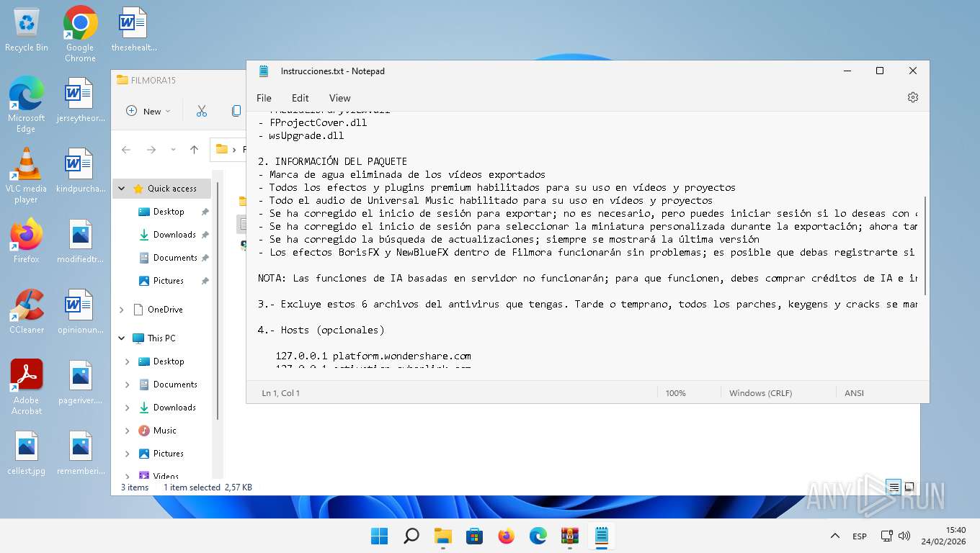Go up one folder level in Explorer
This screenshot has width=980, height=553.
coord(194,150)
